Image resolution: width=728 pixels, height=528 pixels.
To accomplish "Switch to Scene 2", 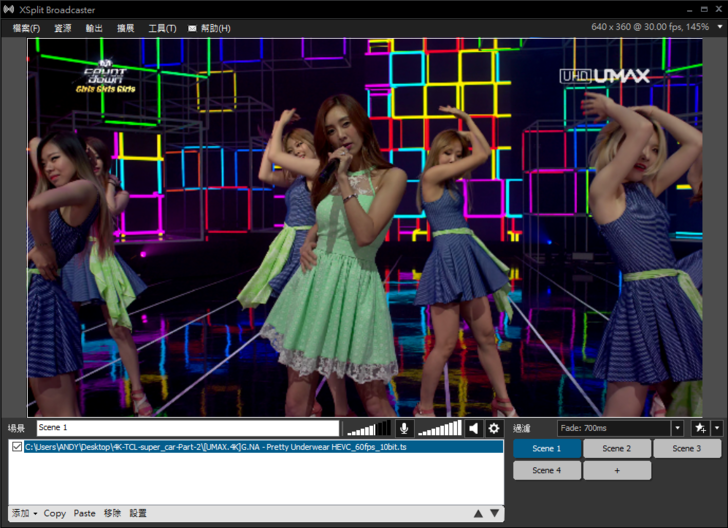I will pos(617,449).
